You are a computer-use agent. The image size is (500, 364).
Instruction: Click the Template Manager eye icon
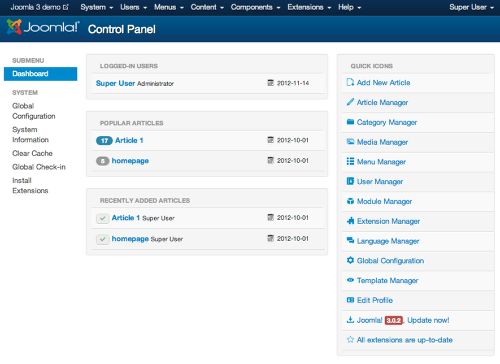pos(350,280)
